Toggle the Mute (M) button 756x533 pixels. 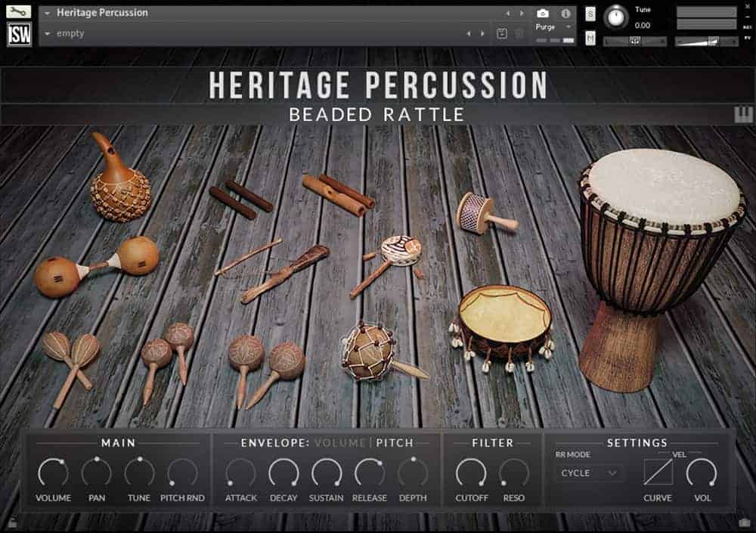tap(590, 38)
